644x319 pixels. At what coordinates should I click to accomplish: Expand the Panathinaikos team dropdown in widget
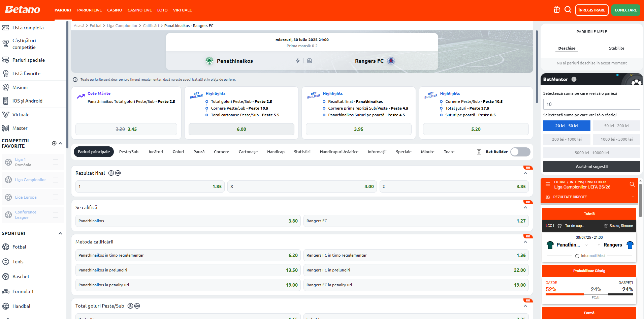point(586,245)
